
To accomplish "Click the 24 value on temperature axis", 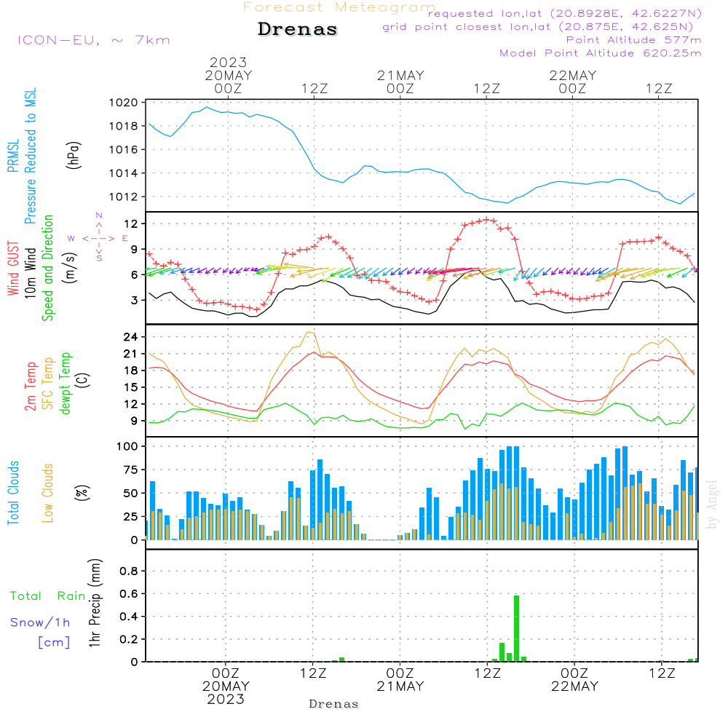I will (131, 337).
